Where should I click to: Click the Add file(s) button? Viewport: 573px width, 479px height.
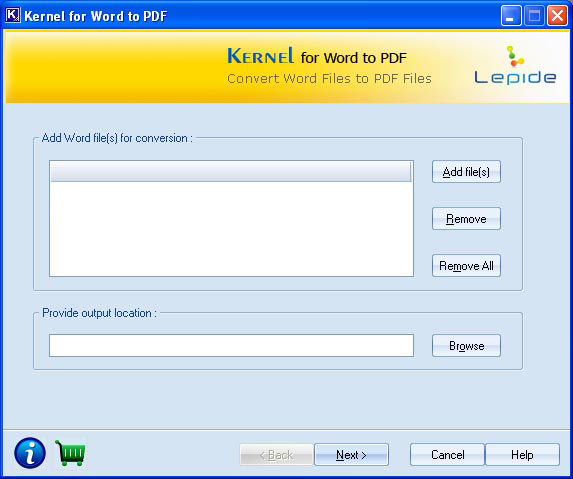tap(466, 172)
